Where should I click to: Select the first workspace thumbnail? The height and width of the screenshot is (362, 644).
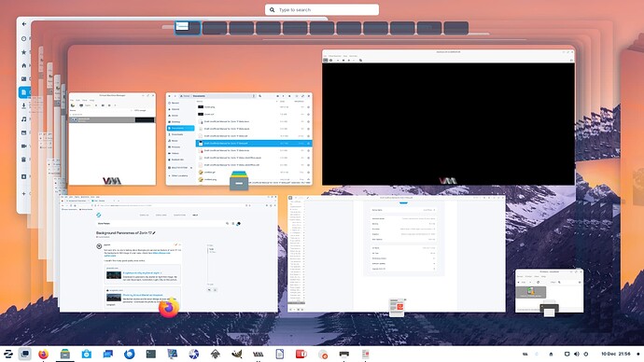188,28
